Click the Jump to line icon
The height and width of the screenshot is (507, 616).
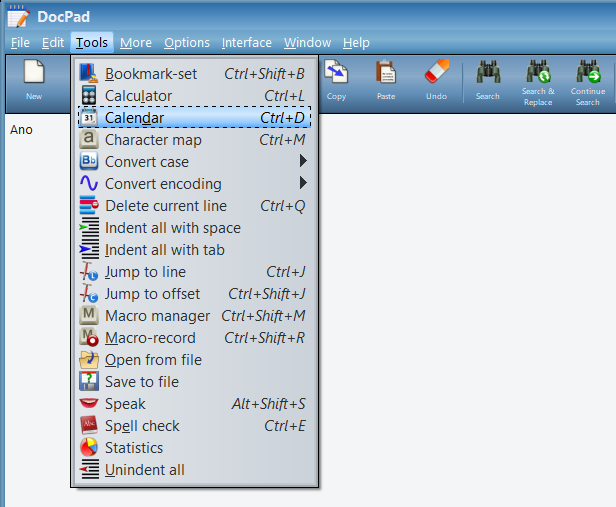(89, 271)
